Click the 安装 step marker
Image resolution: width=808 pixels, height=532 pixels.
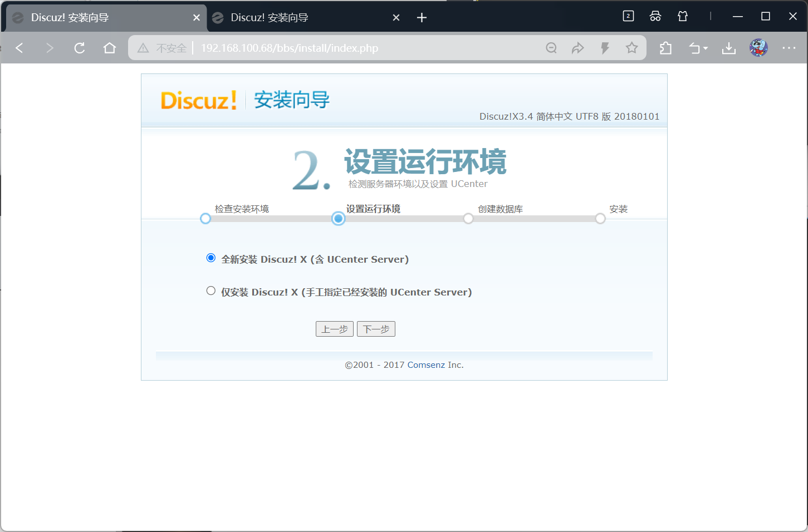[x=600, y=219]
